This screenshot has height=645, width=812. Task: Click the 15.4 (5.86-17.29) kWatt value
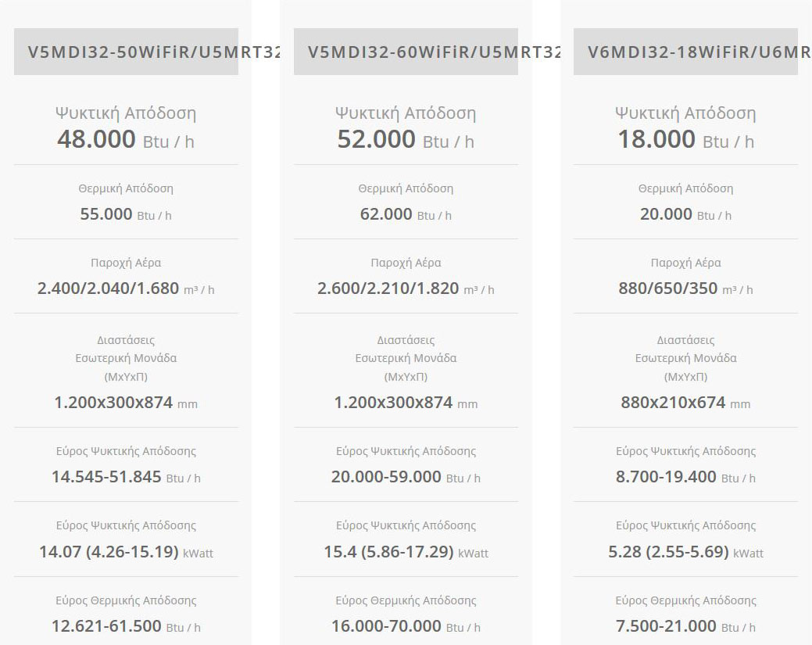pyautogui.click(x=406, y=552)
